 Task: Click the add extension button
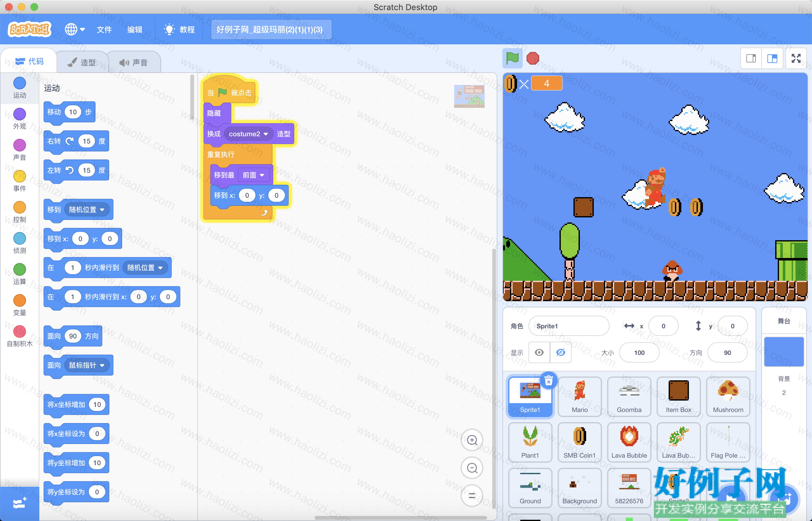pyautogui.click(x=19, y=503)
